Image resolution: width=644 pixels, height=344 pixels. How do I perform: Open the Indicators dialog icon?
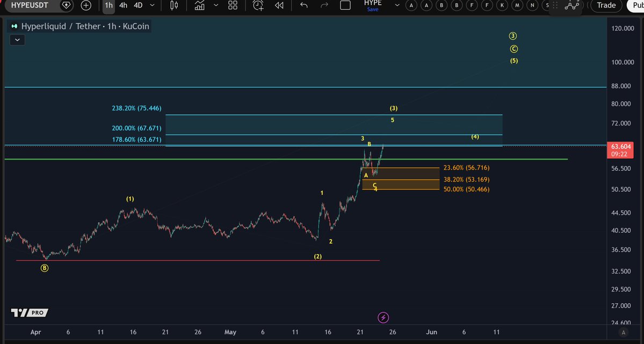(x=200, y=5)
